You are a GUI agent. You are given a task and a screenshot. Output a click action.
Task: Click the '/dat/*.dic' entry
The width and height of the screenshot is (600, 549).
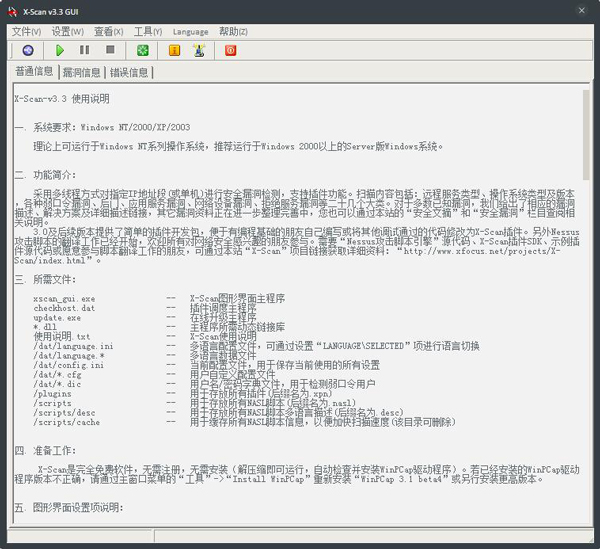[x=57, y=384]
